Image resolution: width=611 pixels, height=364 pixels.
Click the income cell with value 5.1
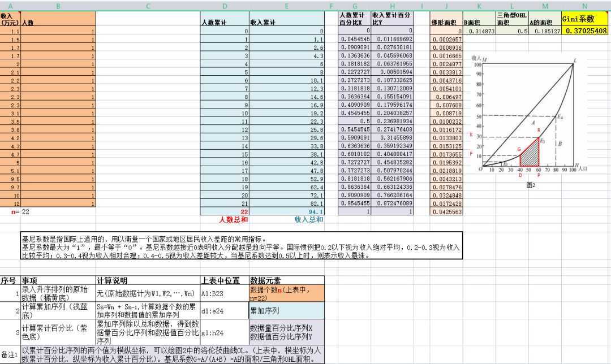tap(10, 171)
